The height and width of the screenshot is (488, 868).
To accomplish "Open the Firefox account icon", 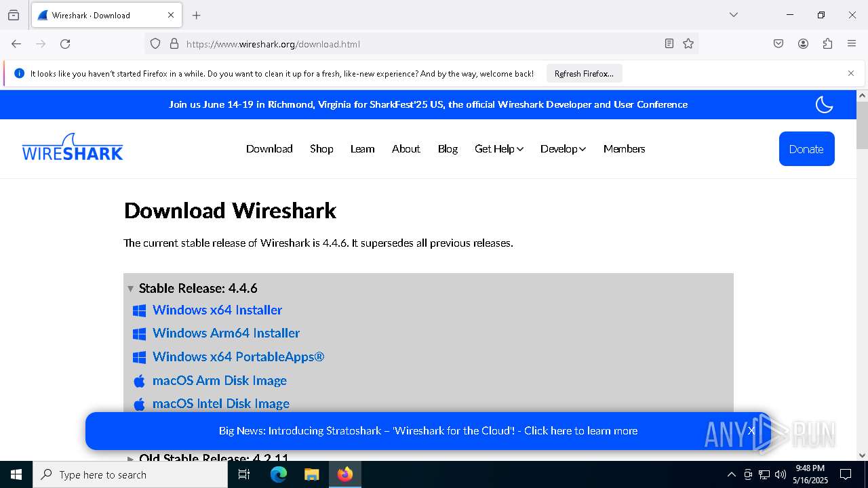I will coord(803,44).
